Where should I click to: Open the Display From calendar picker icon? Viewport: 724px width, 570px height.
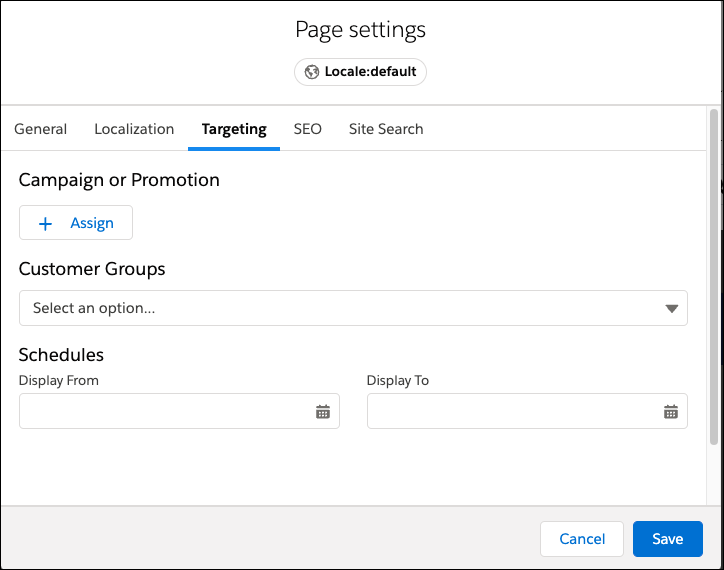323,411
